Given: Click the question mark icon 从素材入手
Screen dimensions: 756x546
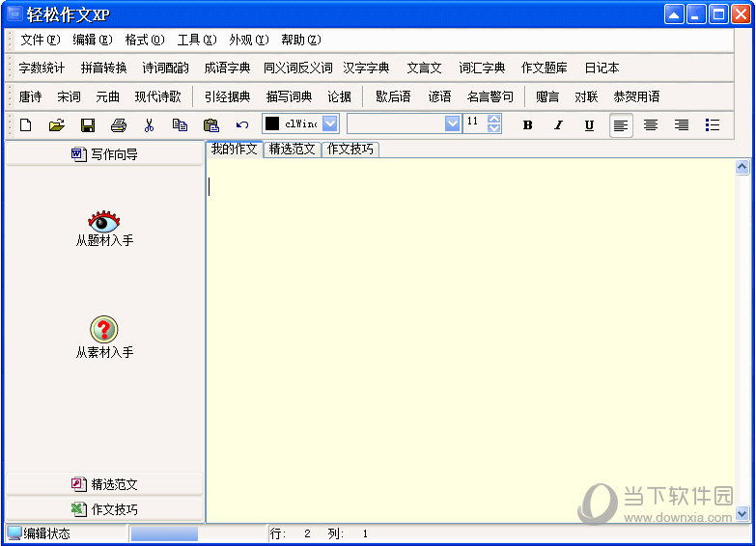Looking at the screenshot, I should click(104, 330).
